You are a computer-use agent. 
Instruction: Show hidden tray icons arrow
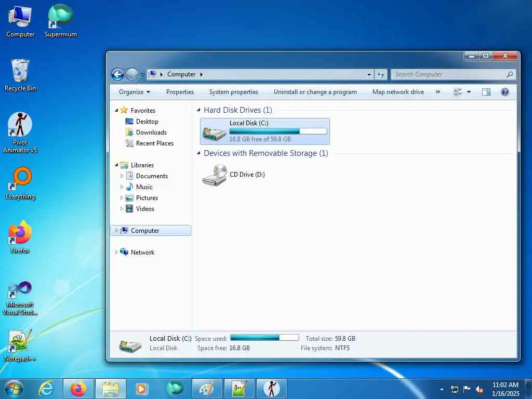pyautogui.click(x=442, y=389)
